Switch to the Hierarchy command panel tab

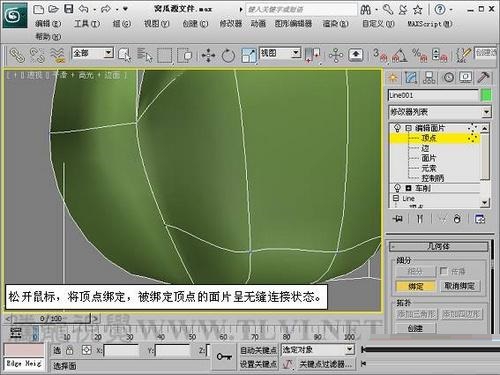429,78
